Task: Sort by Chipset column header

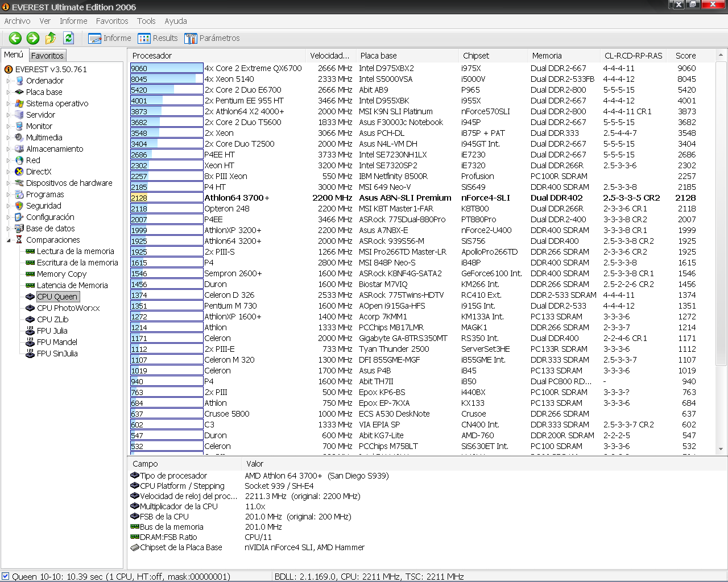Action: point(493,56)
